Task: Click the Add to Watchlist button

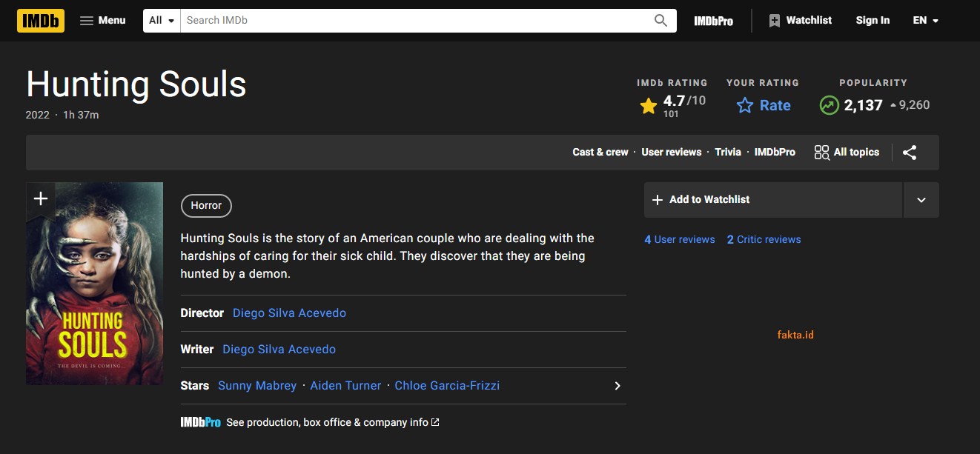Action: [773, 200]
